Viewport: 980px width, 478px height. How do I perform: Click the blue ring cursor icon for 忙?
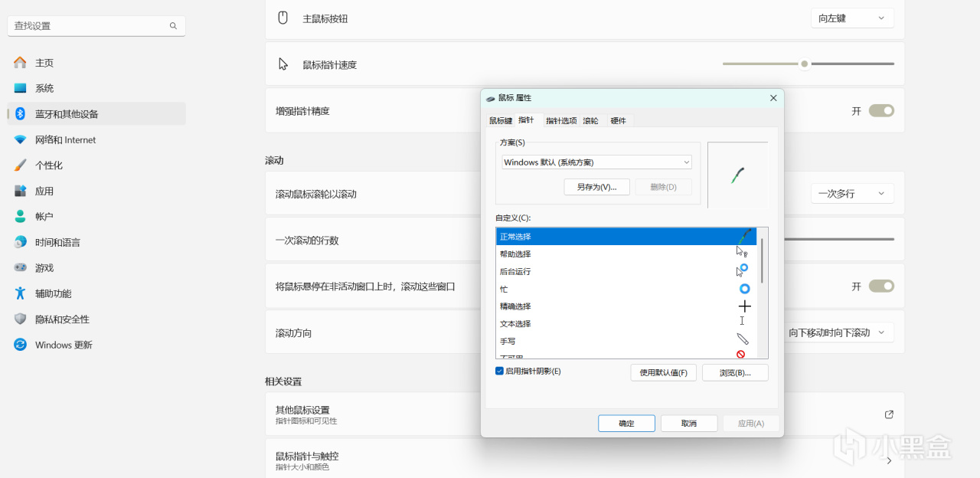click(744, 289)
